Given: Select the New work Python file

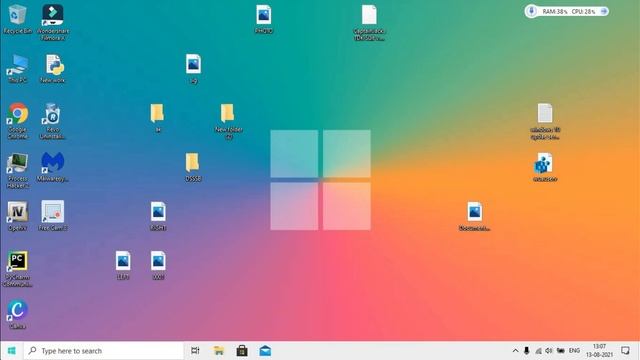Looking at the screenshot, I should 53,69.
